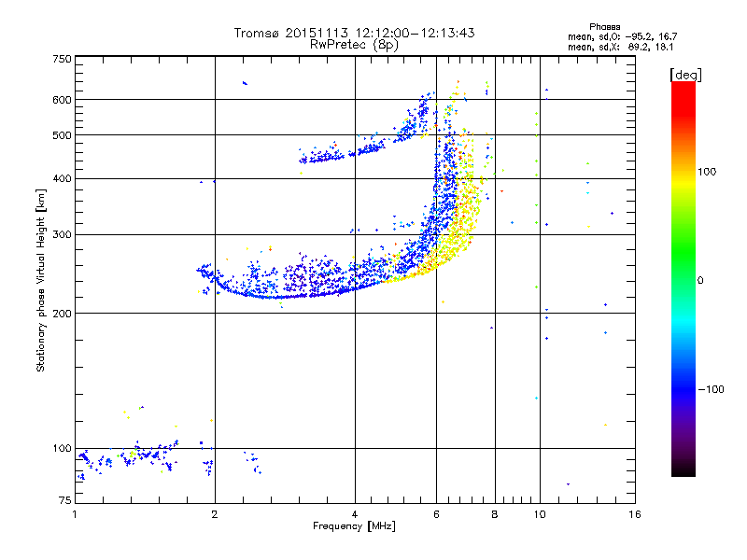Select the 'mean, sd,X: 89.2, 18.1' line
This screenshot has width=747, height=560.
pyautogui.click(x=620, y=47)
